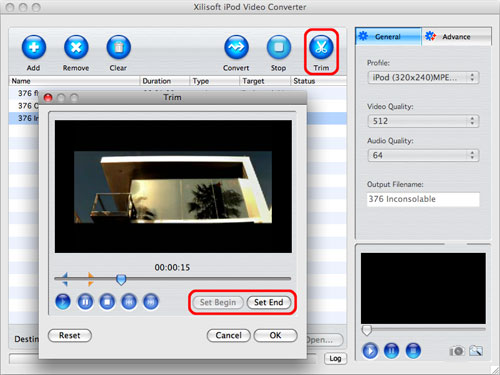Click the Clear trash icon

coord(118,47)
